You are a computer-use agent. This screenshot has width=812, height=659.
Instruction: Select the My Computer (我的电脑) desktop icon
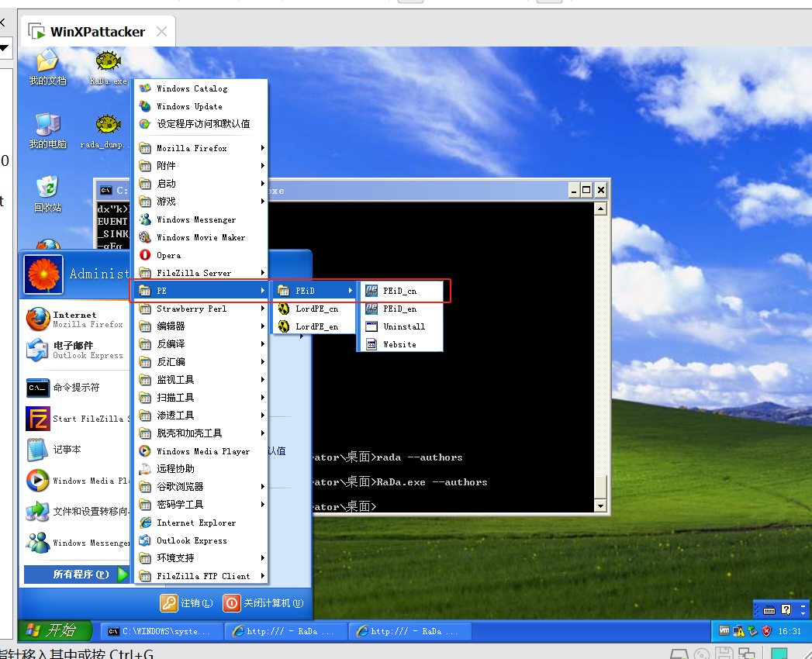tap(47, 132)
